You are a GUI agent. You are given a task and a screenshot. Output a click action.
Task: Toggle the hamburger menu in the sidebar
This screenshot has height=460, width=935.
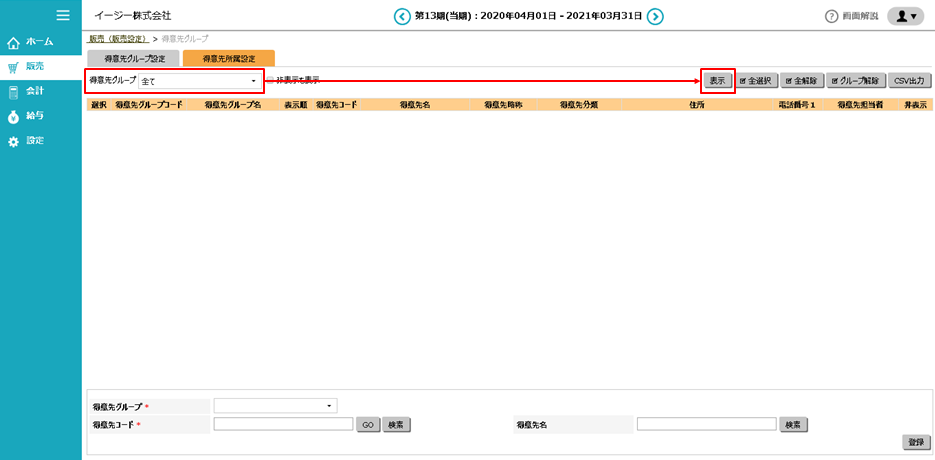coord(63,15)
